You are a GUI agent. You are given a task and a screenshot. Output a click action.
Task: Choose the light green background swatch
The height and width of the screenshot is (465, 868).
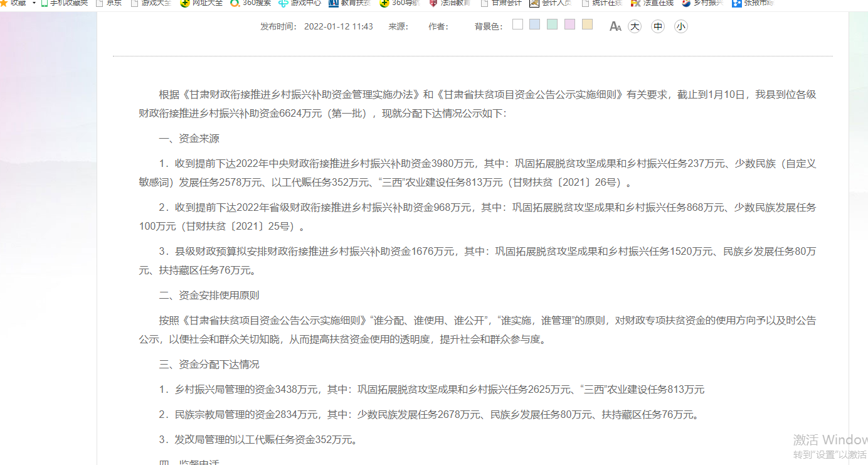[552, 24]
